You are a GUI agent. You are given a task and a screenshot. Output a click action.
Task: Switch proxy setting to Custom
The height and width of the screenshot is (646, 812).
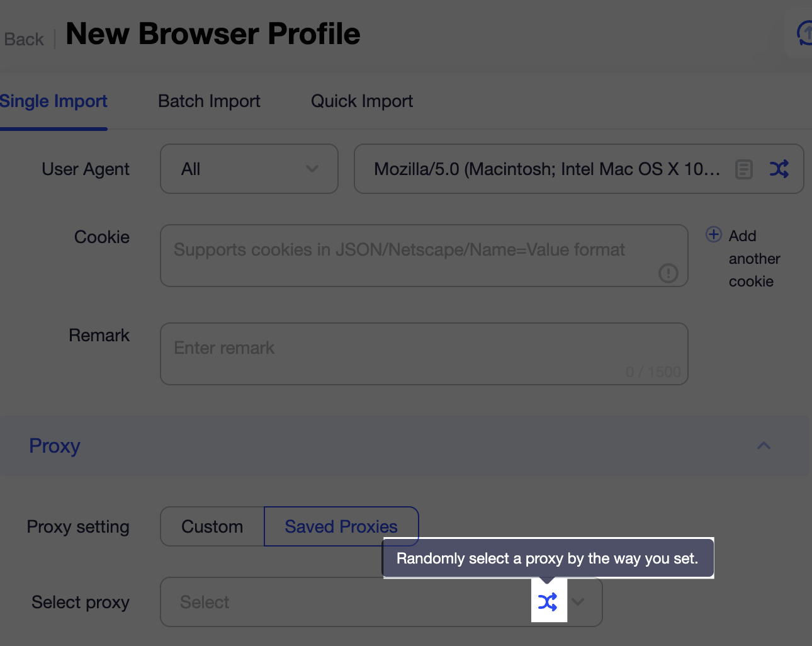click(212, 526)
